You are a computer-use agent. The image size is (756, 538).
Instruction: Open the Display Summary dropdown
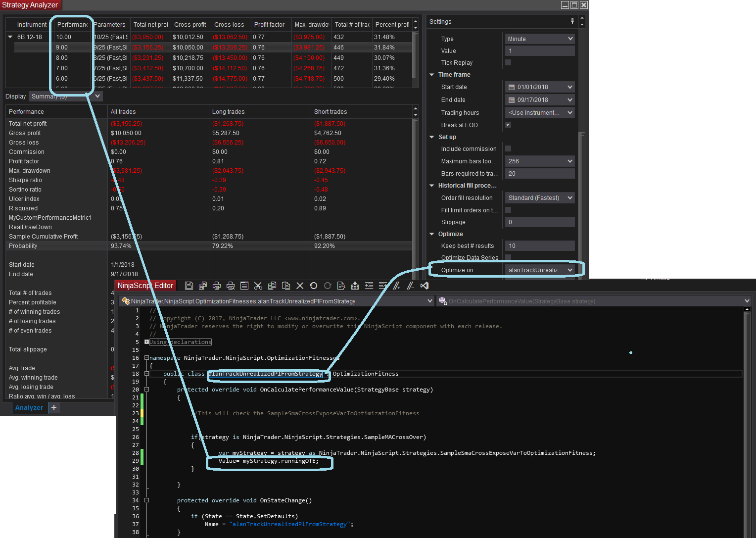pyautogui.click(x=66, y=97)
